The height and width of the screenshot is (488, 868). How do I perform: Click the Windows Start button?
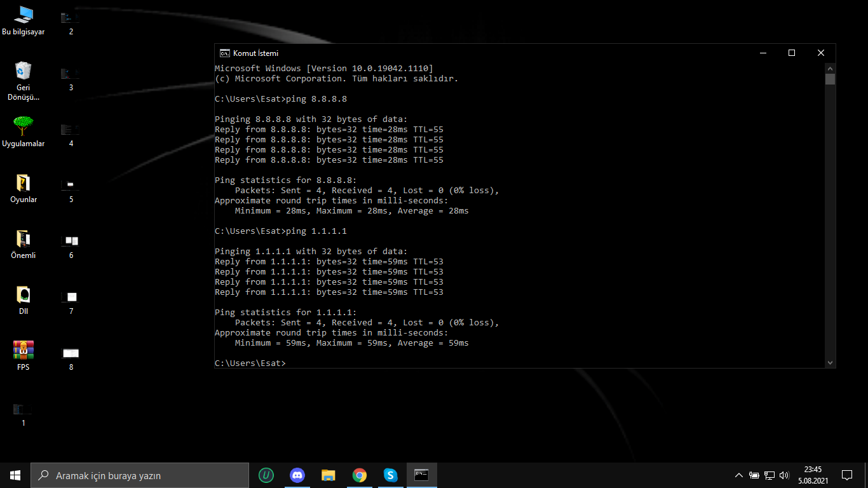coord(15,475)
